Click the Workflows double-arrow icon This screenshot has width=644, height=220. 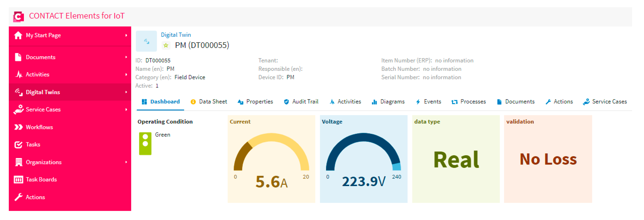[x=18, y=127]
